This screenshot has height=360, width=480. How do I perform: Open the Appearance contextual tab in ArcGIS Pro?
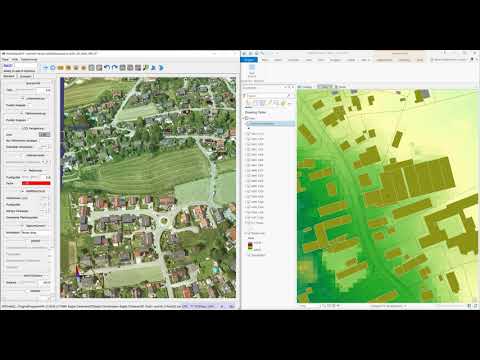click(x=384, y=60)
